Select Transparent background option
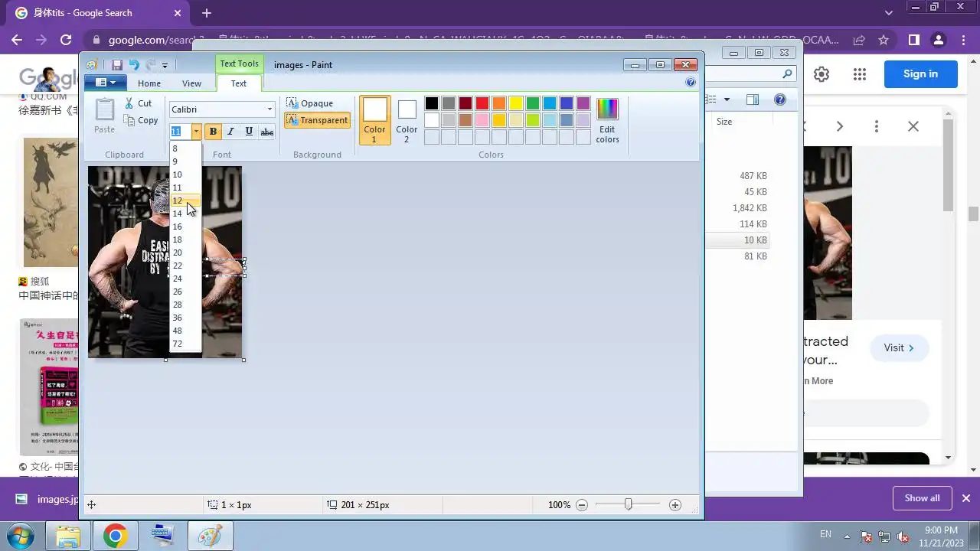The height and width of the screenshot is (551, 980). point(317,120)
